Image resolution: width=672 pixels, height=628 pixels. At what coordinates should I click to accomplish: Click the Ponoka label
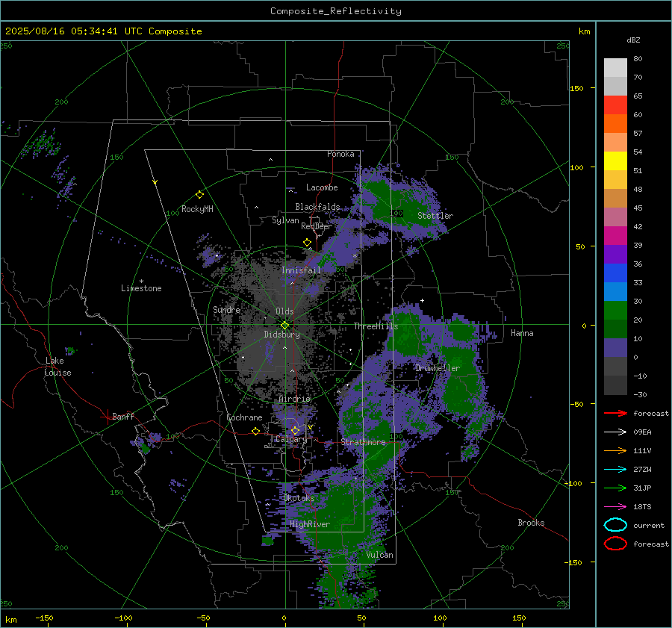[x=340, y=154]
